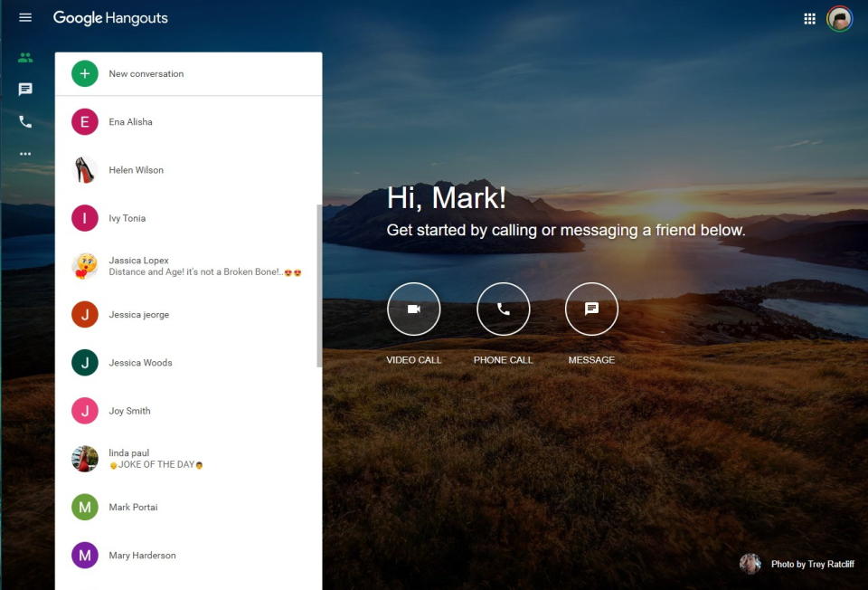Screen dimensions: 868x590
Task: Open Mark's profile avatar
Action: tap(839, 17)
